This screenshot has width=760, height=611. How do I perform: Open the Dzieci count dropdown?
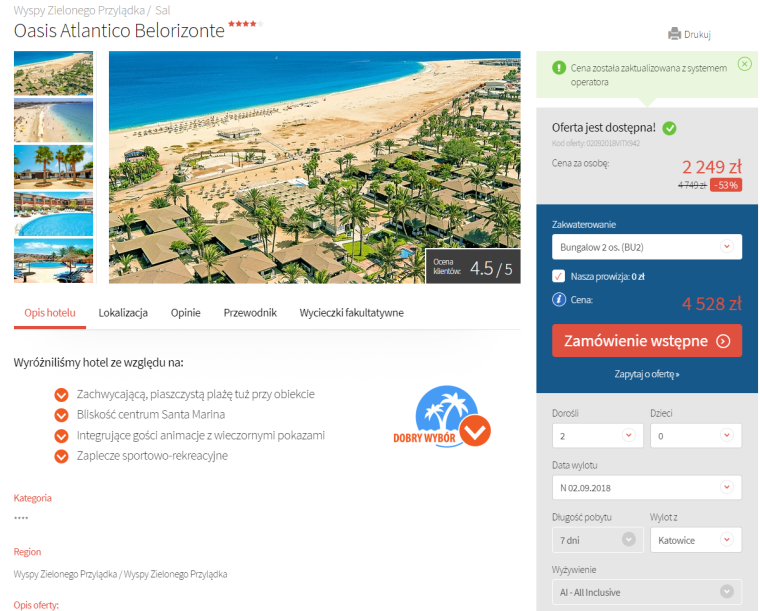pos(695,435)
